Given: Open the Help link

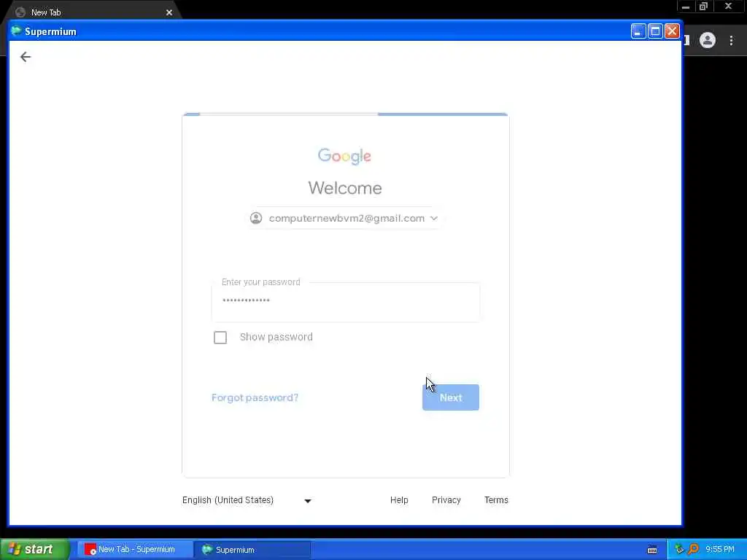Looking at the screenshot, I should coord(399,500).
